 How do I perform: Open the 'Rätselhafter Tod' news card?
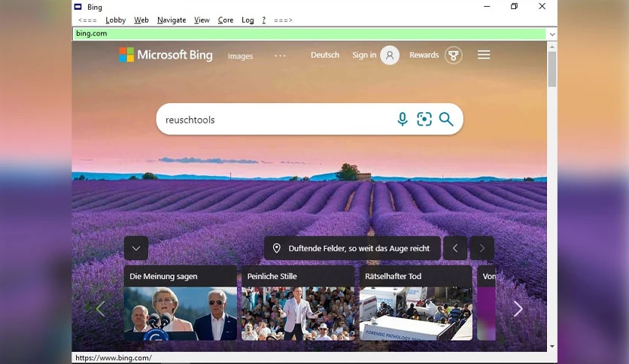click(416, 302)
